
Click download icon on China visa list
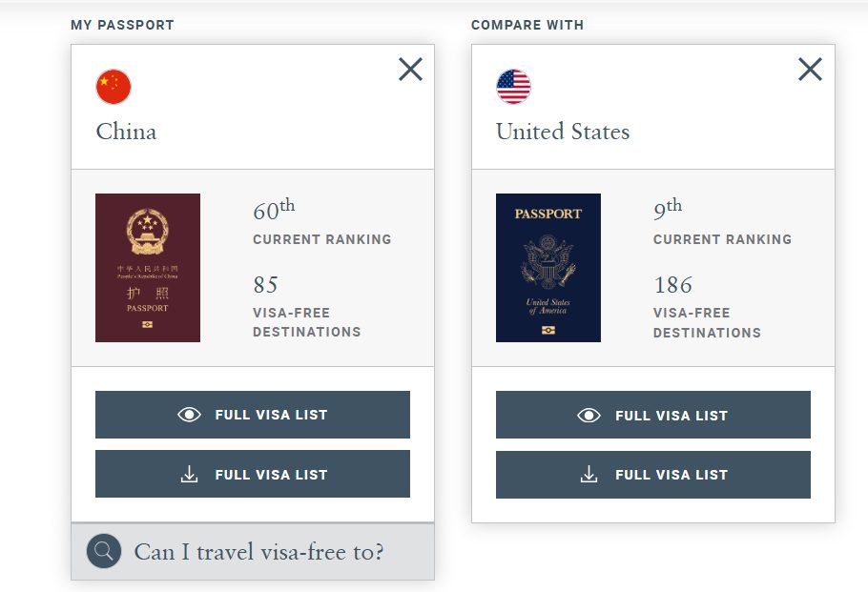[x=190, y=474]
